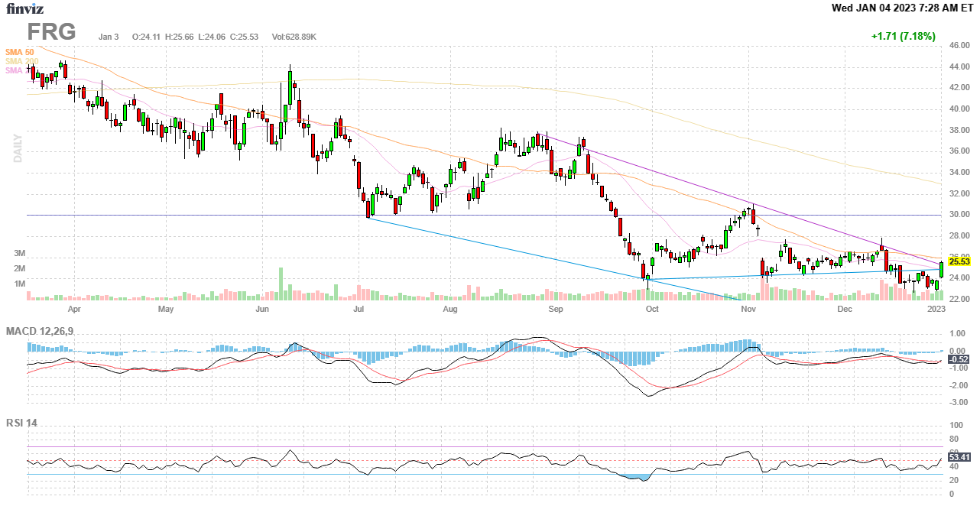Click the finviz logo

24,9
